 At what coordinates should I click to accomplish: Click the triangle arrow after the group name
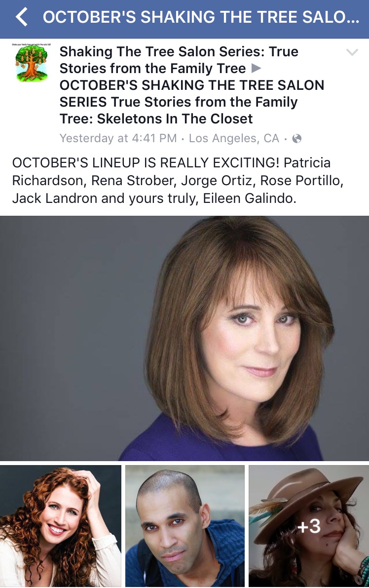click(x=257, y=69)
